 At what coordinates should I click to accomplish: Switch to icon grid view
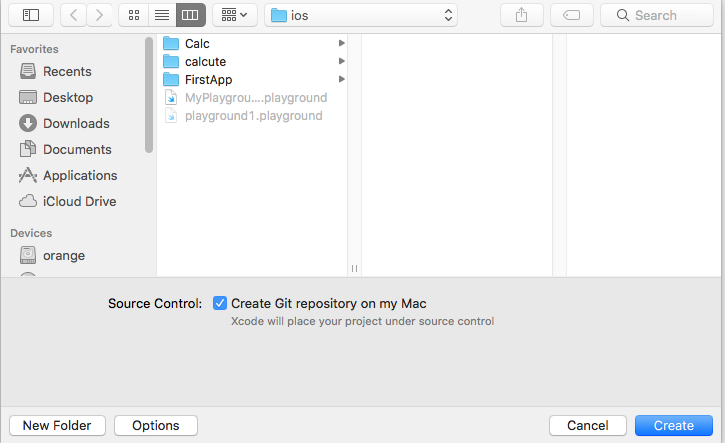[x=134, y=15]
